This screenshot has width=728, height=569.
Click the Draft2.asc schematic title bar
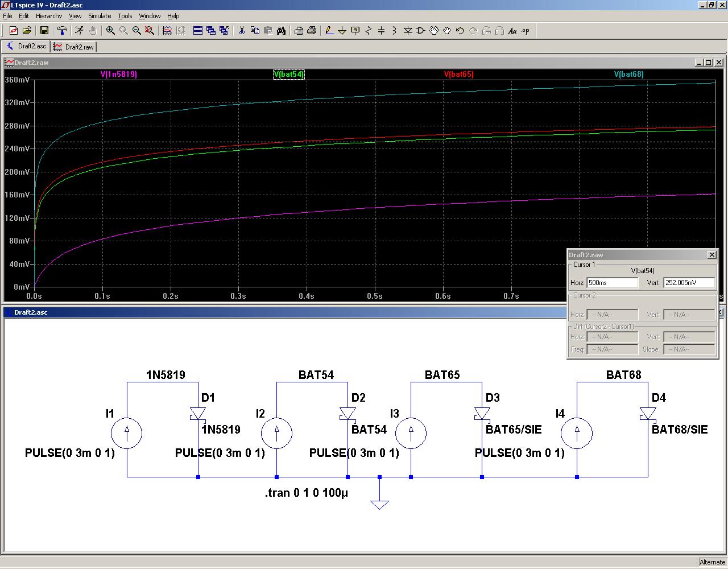click(284, 312)
